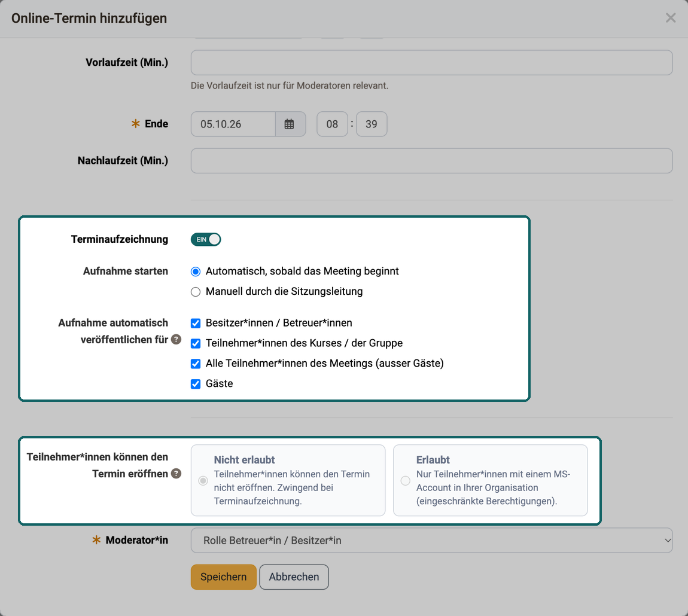
Task: Uncheck Teilnehmer*innen des Kurses / der Gruppe
Action: click(196, 343)
